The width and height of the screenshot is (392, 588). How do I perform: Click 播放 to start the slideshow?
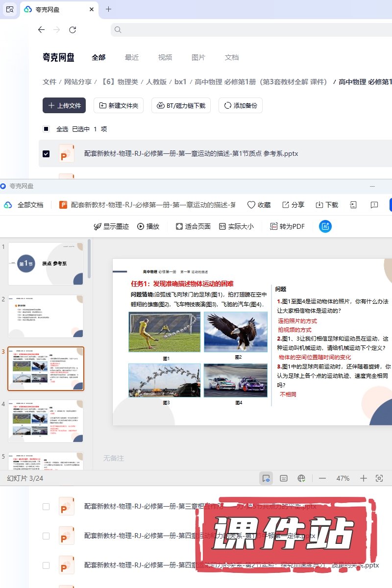pos(148,226)
